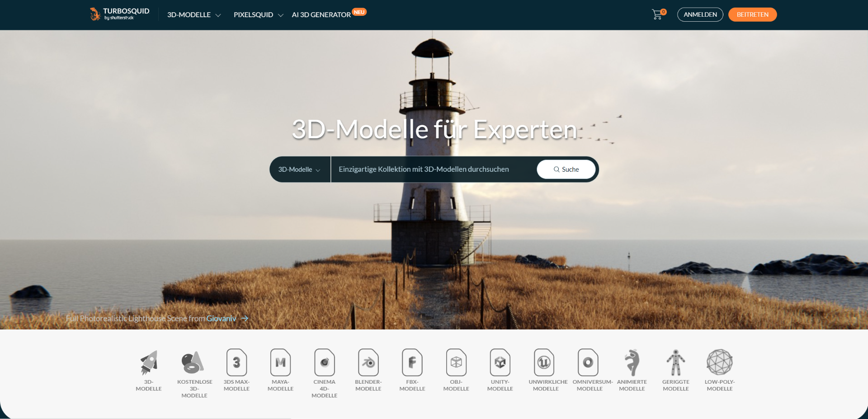Open the Unity-Modelle icon

tap(500, 363)
